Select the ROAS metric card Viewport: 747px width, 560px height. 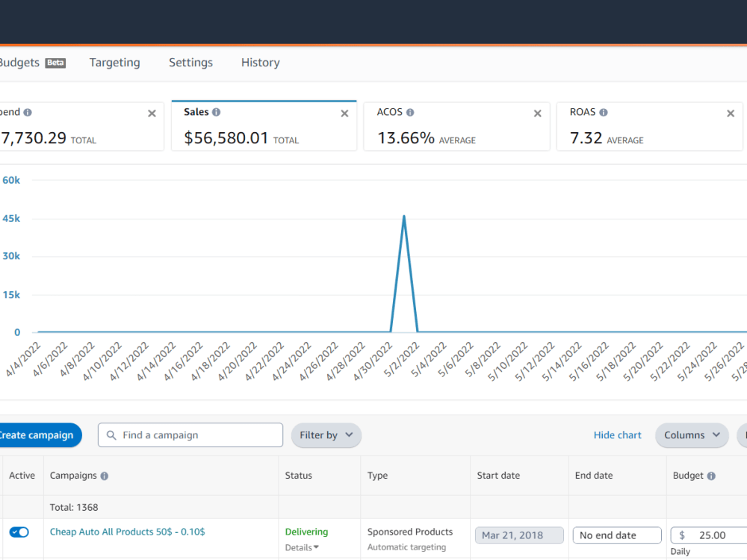649,127
